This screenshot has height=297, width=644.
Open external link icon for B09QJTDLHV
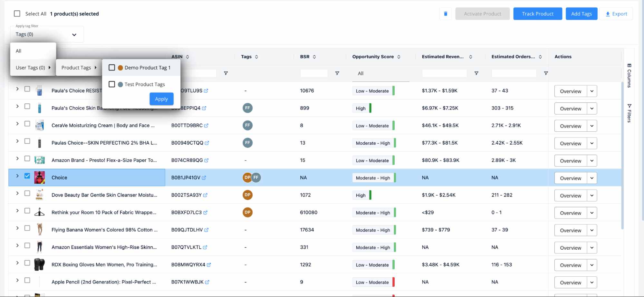click(207, 230)
